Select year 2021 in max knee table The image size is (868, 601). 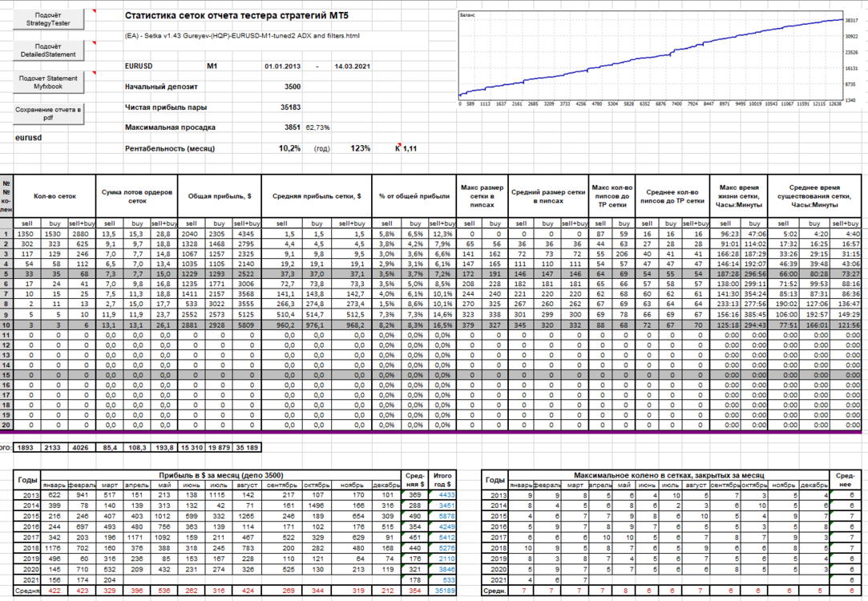tap(495, 580)
